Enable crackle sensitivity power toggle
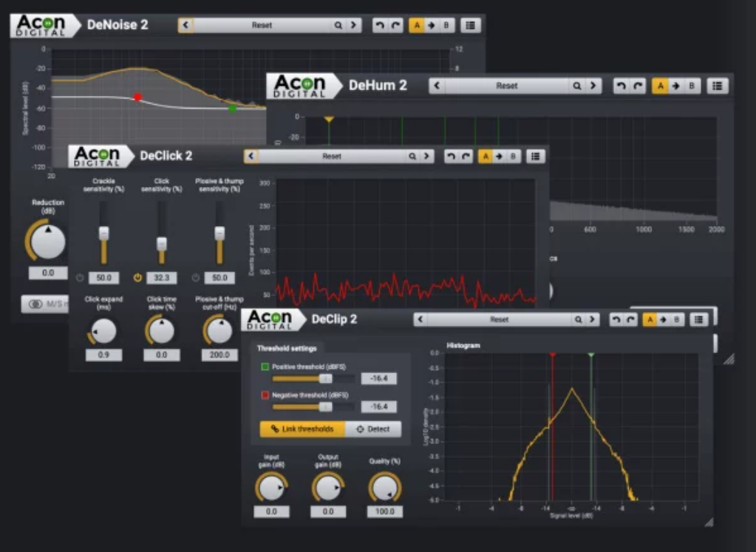 click(80, 278)
